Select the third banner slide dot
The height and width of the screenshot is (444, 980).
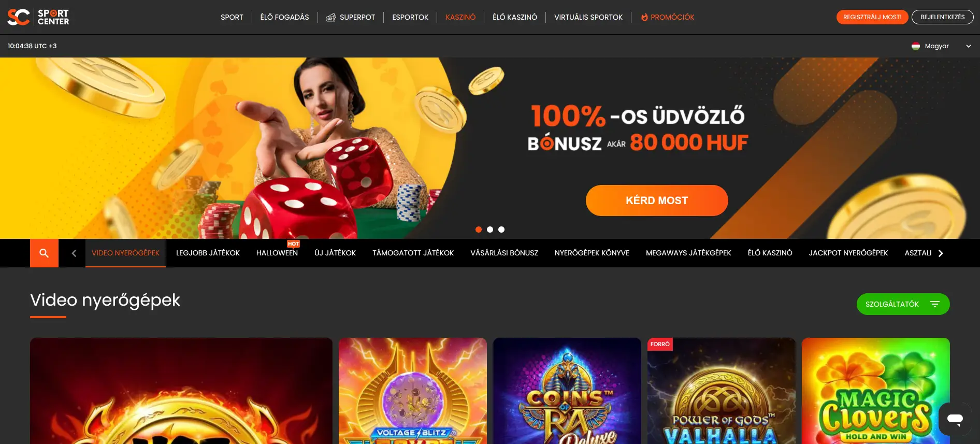(501, 230)
